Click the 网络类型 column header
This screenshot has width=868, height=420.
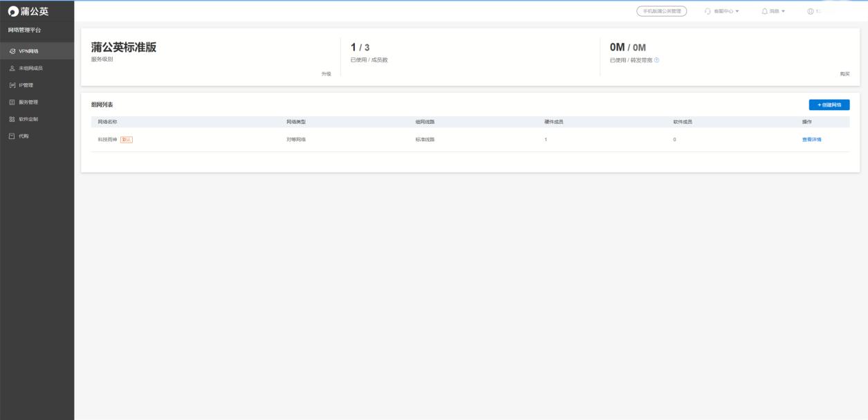coord(296,122)
